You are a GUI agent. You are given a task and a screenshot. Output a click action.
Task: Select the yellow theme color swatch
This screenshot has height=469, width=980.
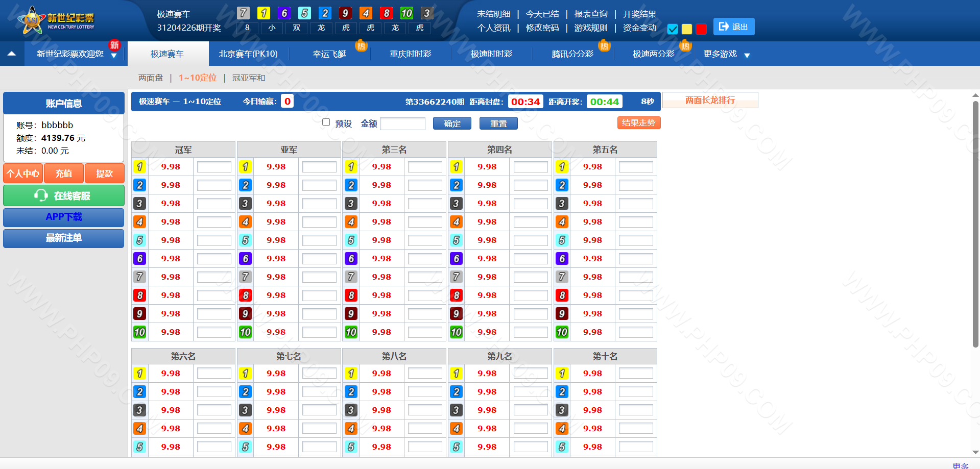click(687, 29)
